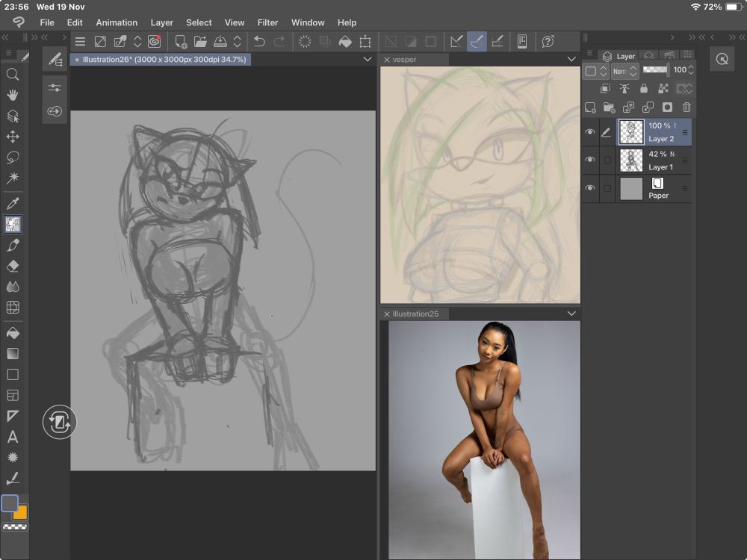747x560 pixels.
Task: Open the Illustration25 canvas list chevron
Action: pyautogui.click(x=571, y=314)
